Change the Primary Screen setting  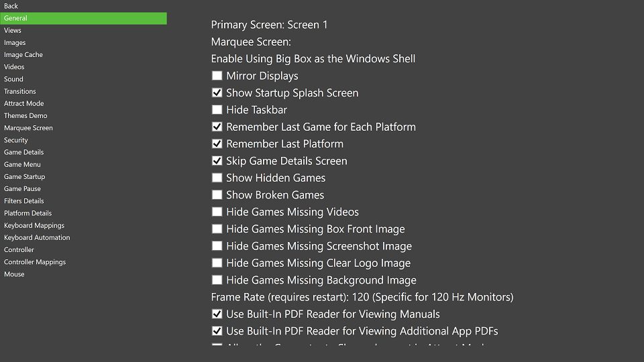click(269, 25)
